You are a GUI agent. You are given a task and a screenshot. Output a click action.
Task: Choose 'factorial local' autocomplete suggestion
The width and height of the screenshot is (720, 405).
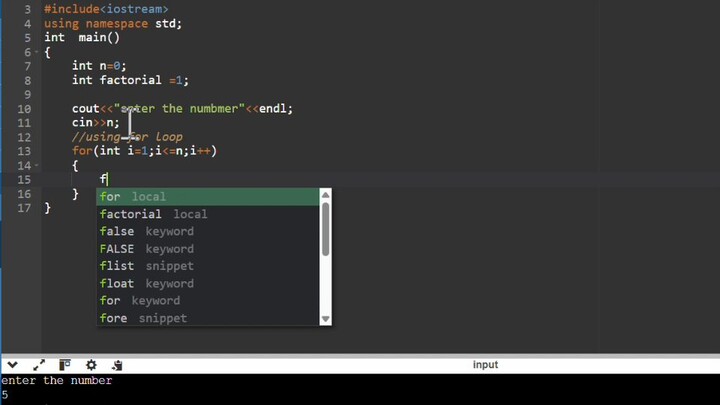click(x=208, y=214)
